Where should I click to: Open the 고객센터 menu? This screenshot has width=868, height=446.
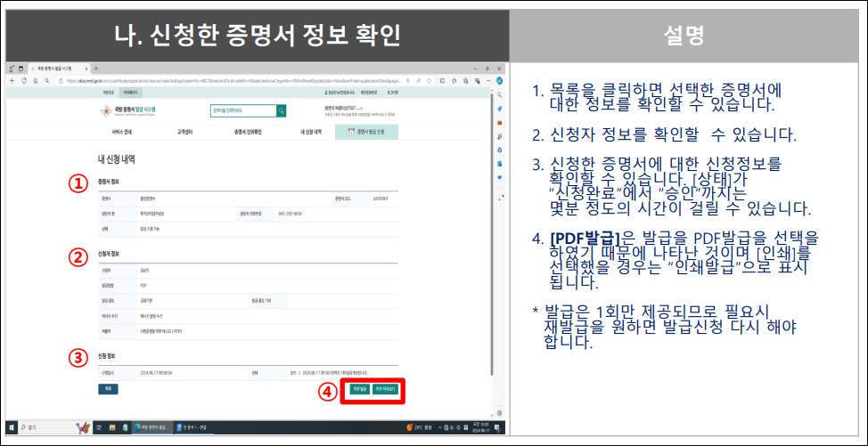click(183, 132)
